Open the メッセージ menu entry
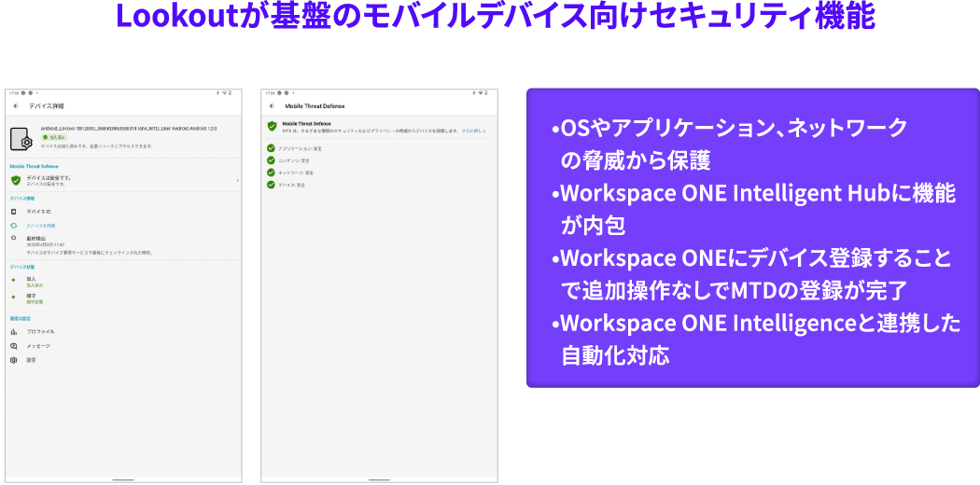The width and height of the screenshot is (980, 485). [x=38, y=346]
